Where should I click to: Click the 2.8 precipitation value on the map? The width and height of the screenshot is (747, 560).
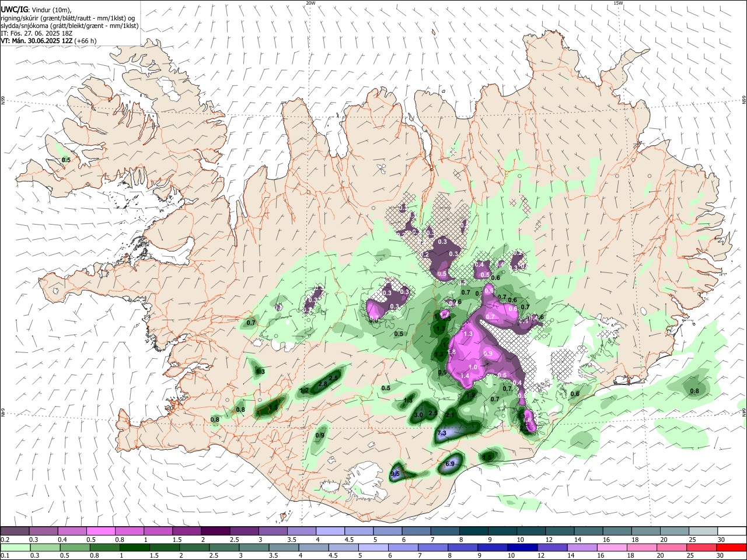pos(323,384)
